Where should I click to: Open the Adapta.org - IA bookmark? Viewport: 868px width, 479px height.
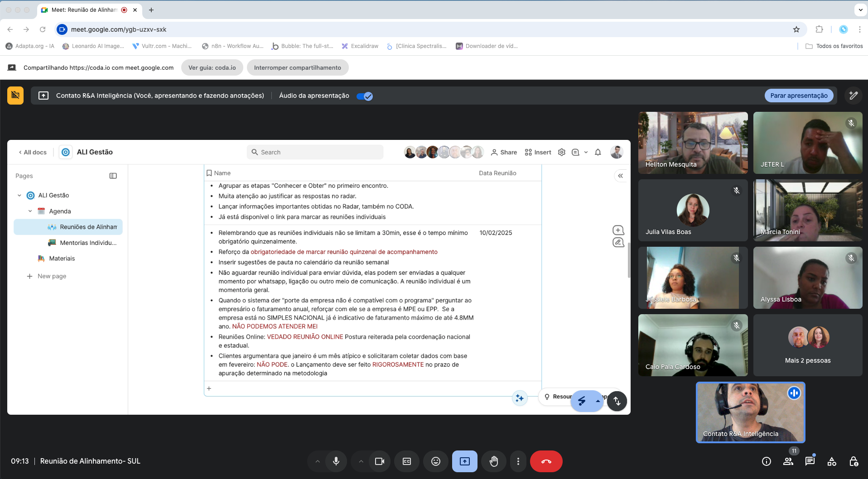(30, 46)
